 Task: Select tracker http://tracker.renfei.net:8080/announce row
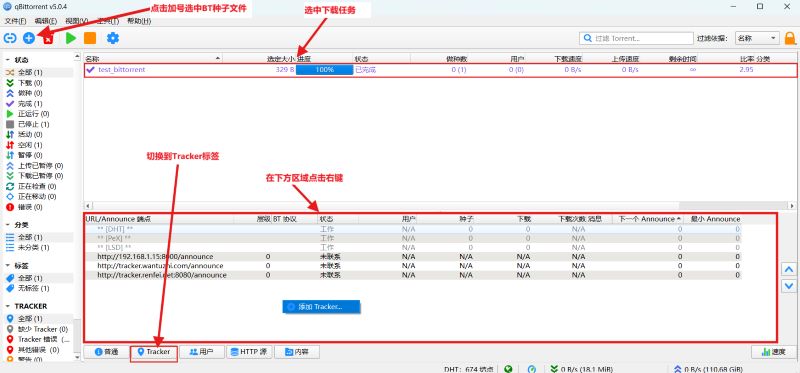tap(413, 275)
